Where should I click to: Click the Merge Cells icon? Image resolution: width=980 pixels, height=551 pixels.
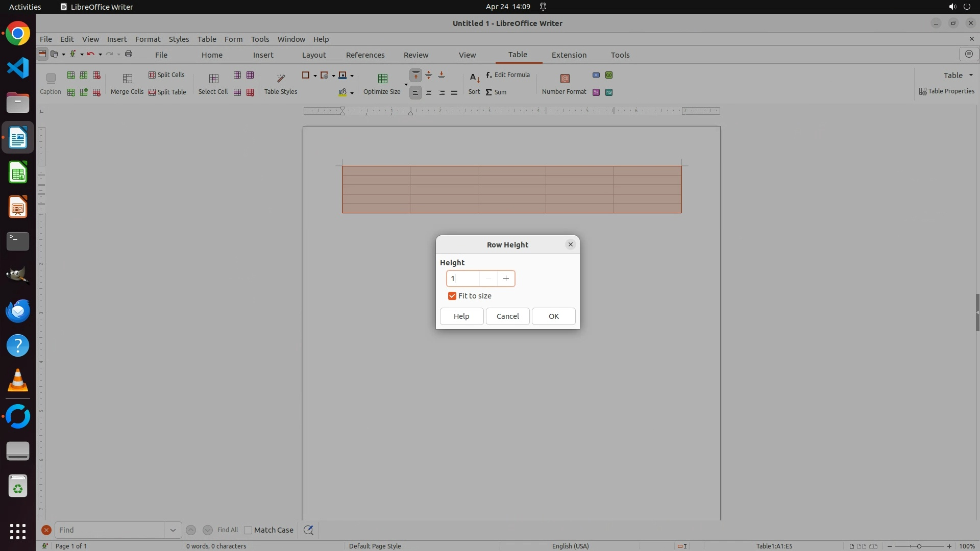tap(127, 78)
